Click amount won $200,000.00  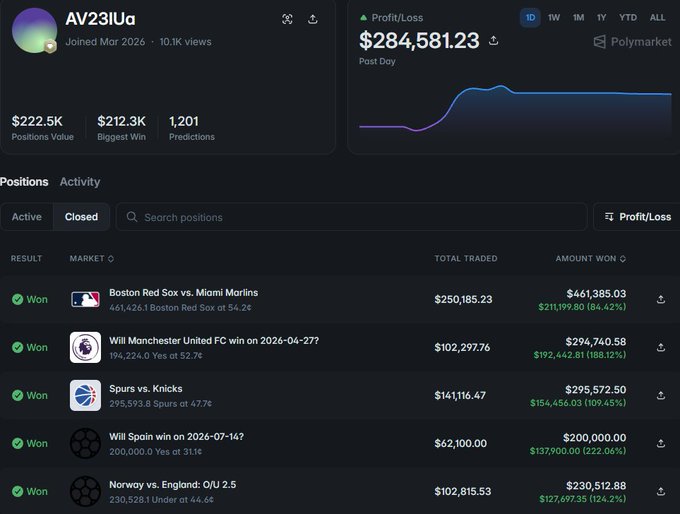pyautogui.click(x=595, y=438)
